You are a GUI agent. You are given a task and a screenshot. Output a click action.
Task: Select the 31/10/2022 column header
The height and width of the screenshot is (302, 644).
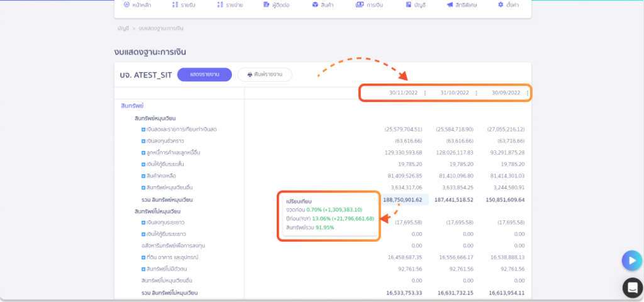(x=455, y=93)
